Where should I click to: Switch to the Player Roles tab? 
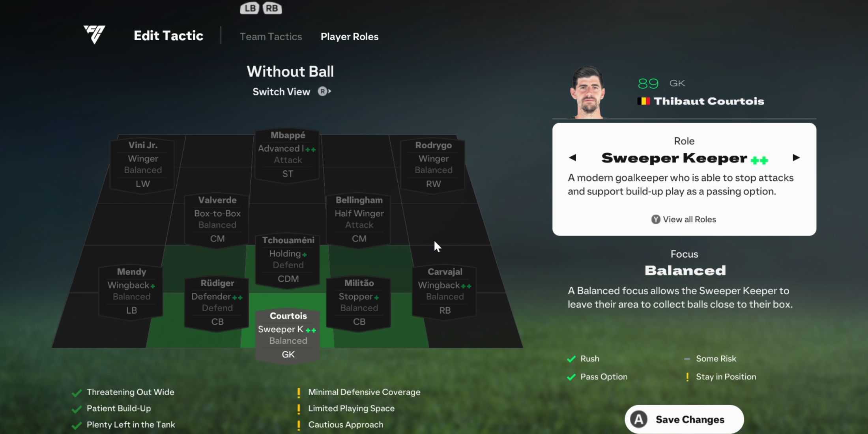[349, 36]
